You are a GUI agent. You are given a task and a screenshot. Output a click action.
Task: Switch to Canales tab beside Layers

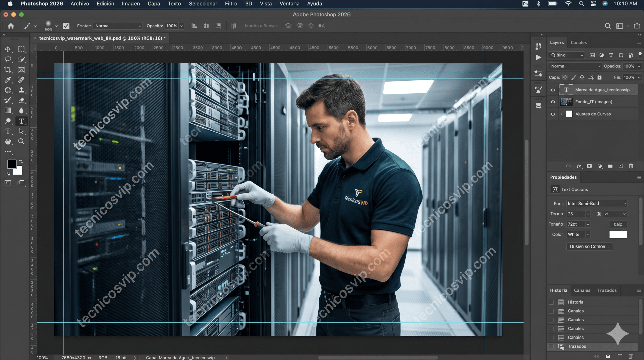579,42
